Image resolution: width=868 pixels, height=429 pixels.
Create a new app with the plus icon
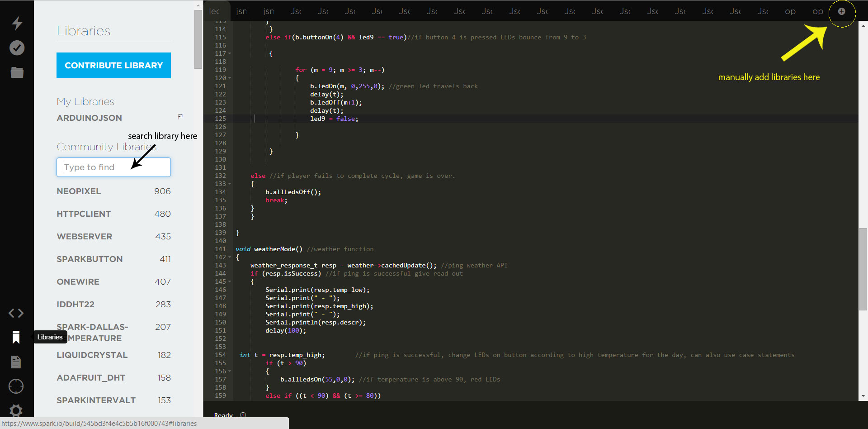click(x=842, y=12)
